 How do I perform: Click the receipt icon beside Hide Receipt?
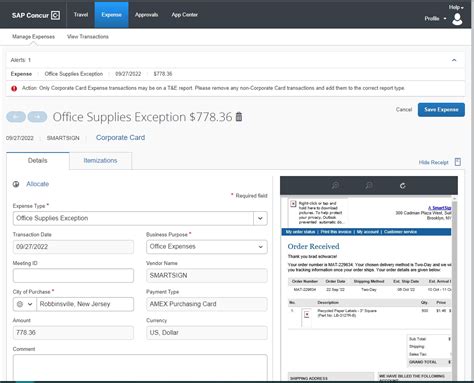coord(458,162)
